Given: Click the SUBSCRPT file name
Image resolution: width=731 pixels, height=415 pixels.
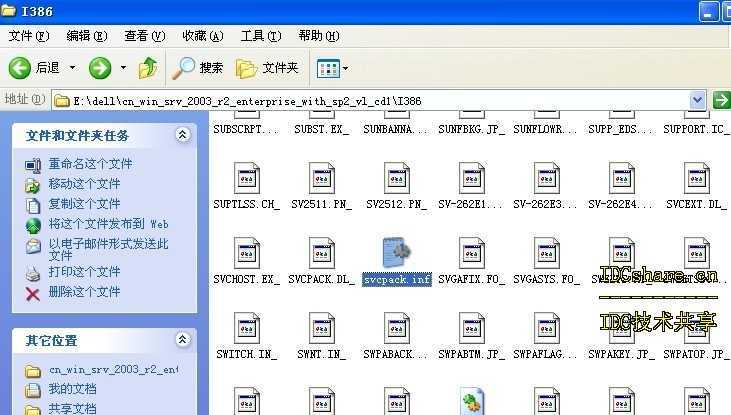Looking at the screenshot, I should click(246, 129).
